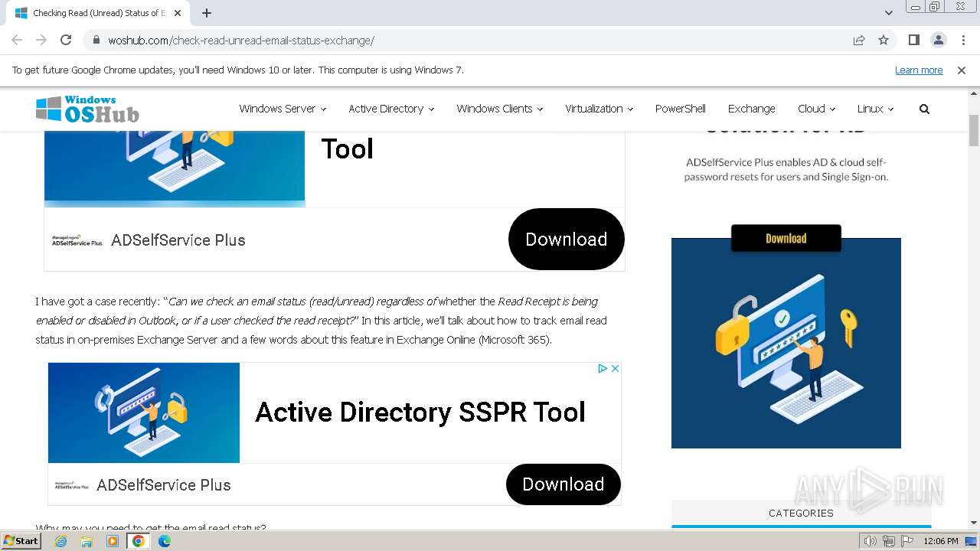Image resolution: width=980 pixels, height=551 pixels.
Task: Click the page vertical scrollbar thumb
Action: pos(974,130)
